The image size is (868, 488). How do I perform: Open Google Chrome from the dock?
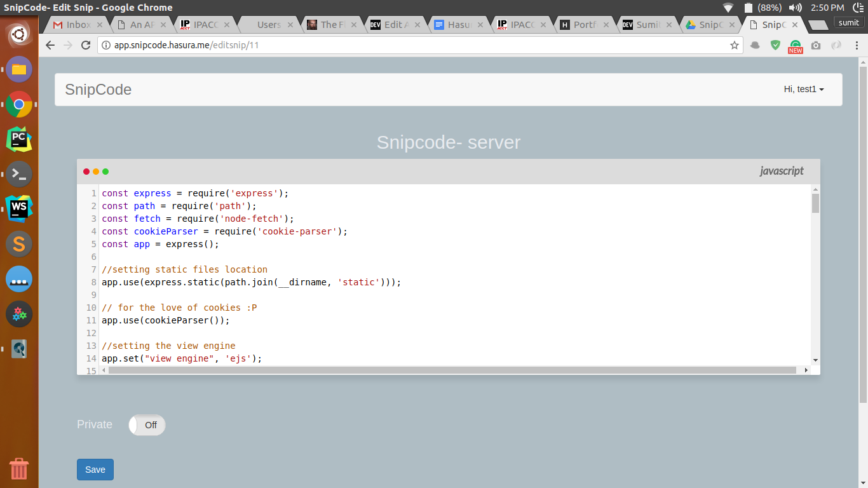[x=19, y=104]
